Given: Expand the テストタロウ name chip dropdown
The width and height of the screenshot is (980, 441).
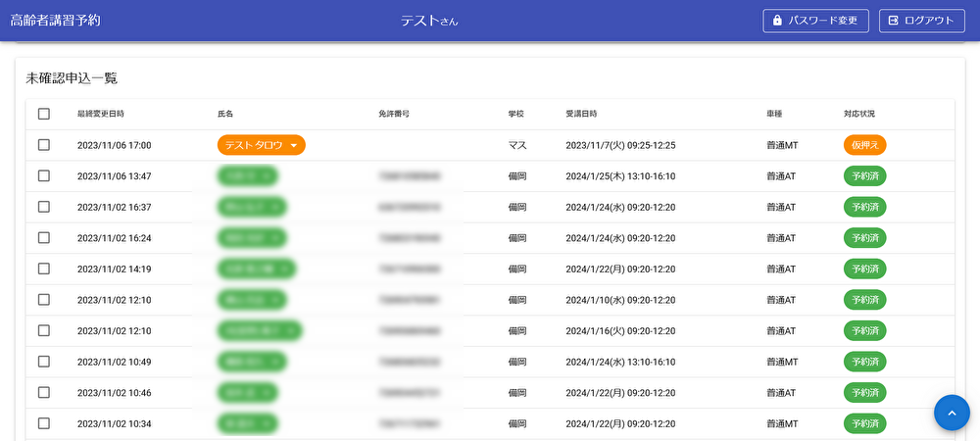Looking at the screenshot, I should click(x=293, y=145).
